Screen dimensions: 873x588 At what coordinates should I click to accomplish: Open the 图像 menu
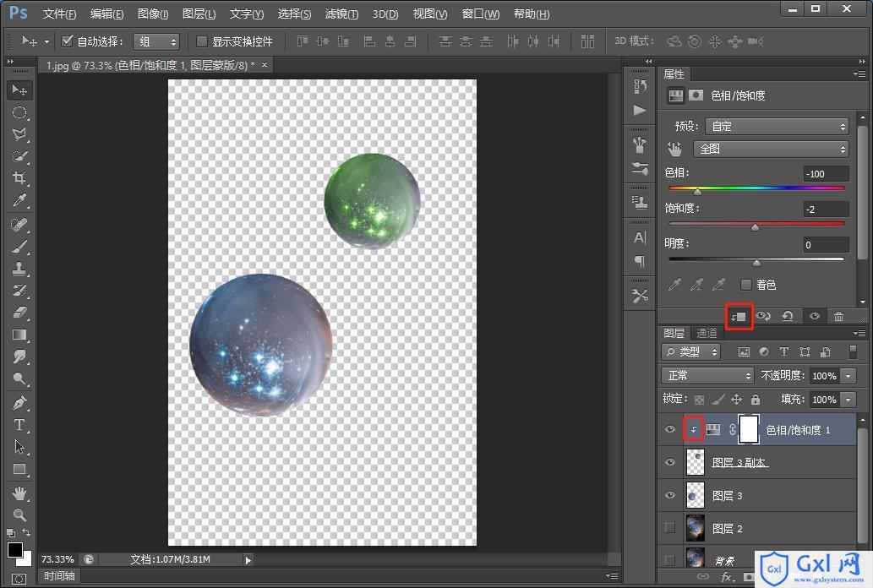click(153, 14)
